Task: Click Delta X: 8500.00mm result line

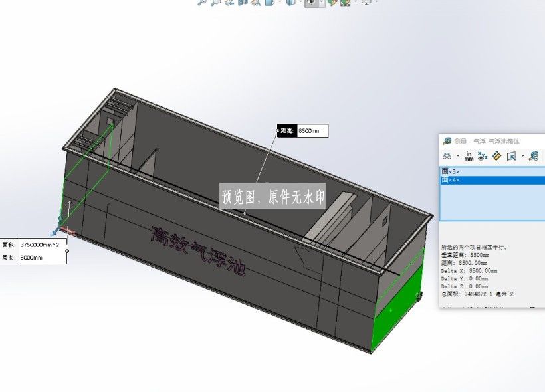Action: tap(469, 270)
